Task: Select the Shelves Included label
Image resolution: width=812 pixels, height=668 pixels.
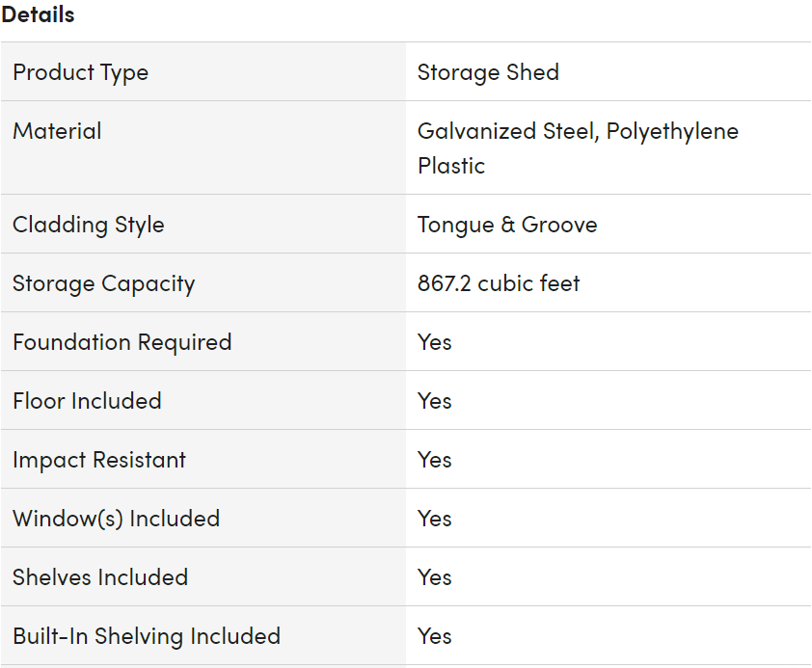Action: click(x=100, y=577)
